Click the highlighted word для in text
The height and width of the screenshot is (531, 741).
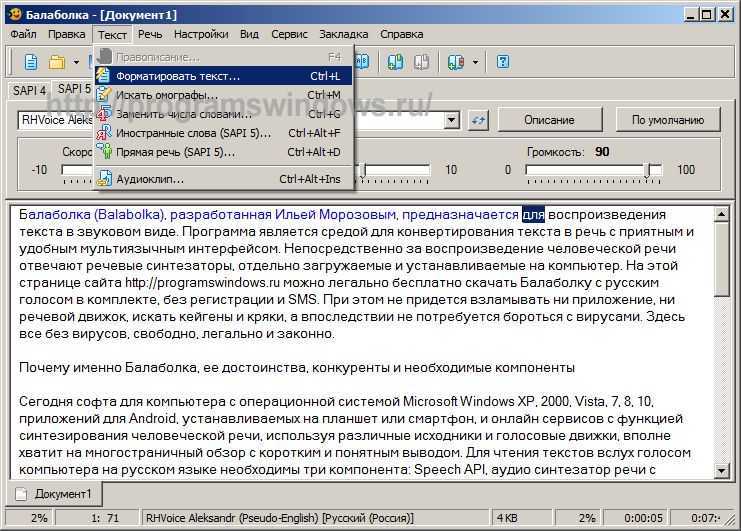click(x=533, y=215)
